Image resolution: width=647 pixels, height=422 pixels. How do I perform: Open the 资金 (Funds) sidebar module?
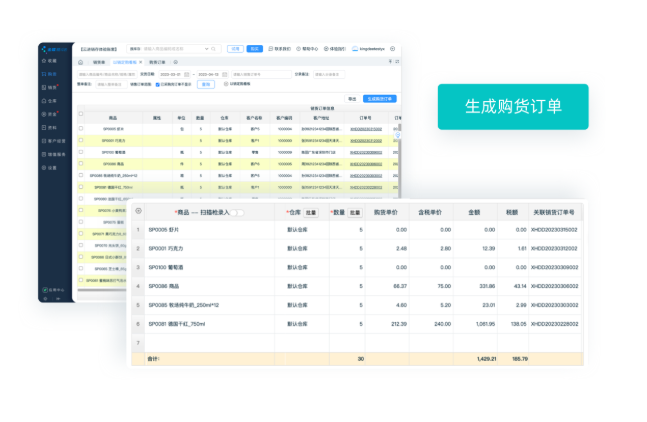(51, 114)
